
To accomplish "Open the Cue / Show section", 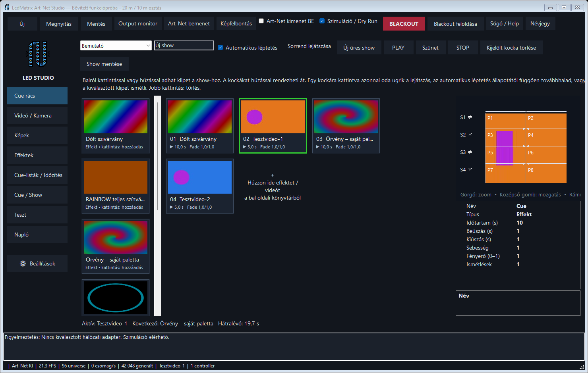I will [37, 195].
